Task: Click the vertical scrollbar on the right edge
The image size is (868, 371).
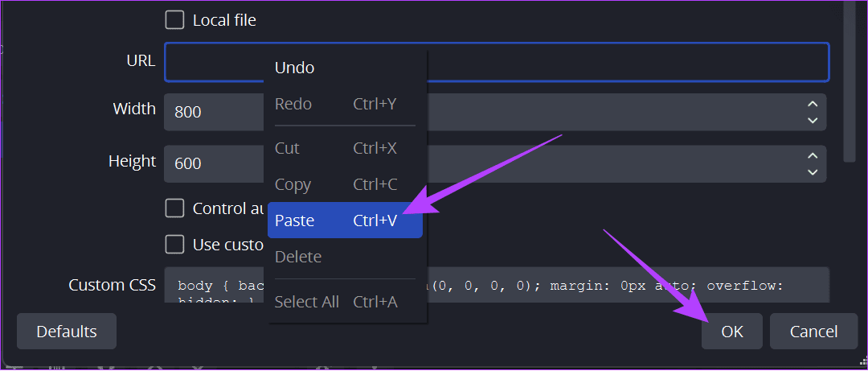Action: 850,81
